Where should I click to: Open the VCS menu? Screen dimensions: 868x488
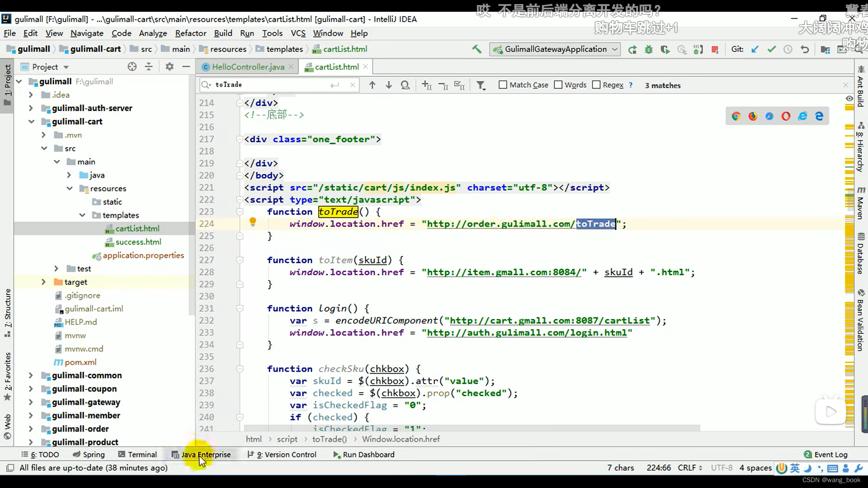pos(298,33)
